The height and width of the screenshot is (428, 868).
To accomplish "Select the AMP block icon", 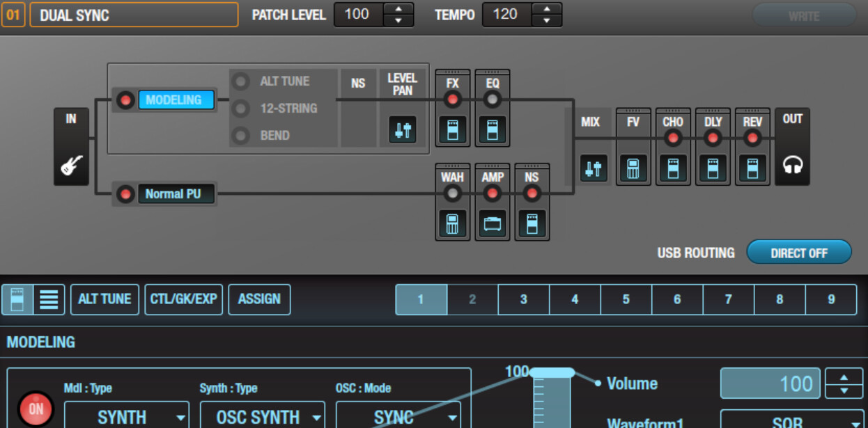I will pyautogui.click(x=493, y=224).
